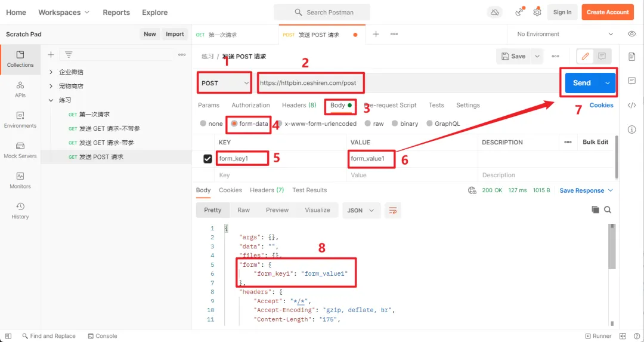Open the Cookies link
644x342 pixels.
[601, 105]
